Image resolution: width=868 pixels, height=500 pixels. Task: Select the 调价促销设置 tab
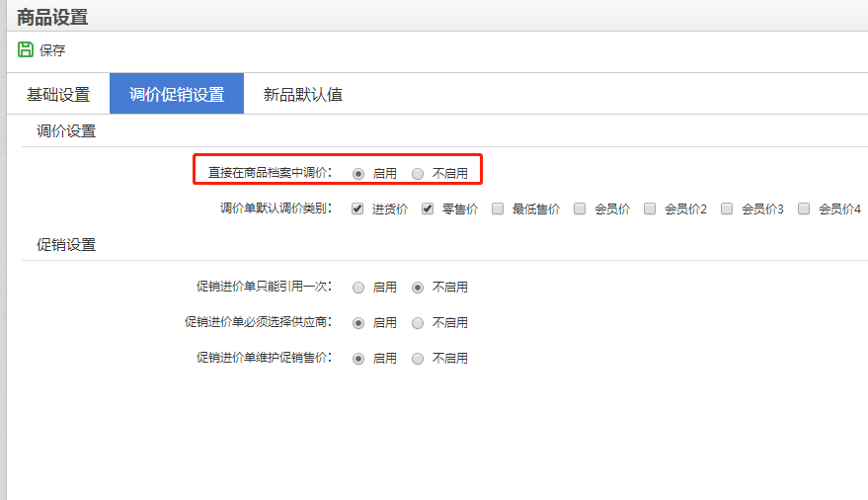click(177, 94)
